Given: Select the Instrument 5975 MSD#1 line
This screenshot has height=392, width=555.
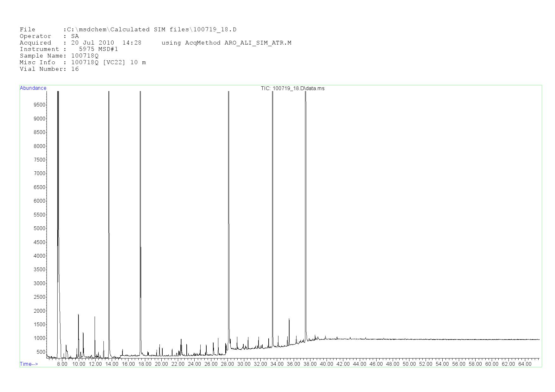Looking at the screenshot, I should point(69,49).
